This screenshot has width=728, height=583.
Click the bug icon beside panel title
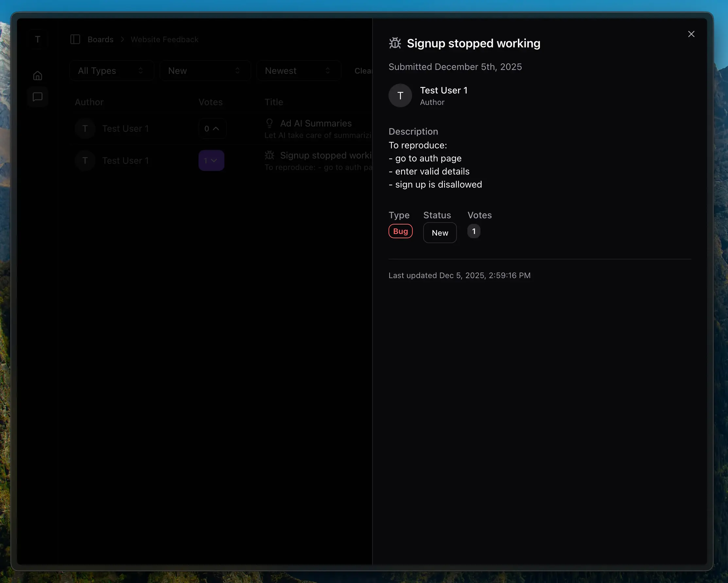pyautogui.click(x=395, y=43)
